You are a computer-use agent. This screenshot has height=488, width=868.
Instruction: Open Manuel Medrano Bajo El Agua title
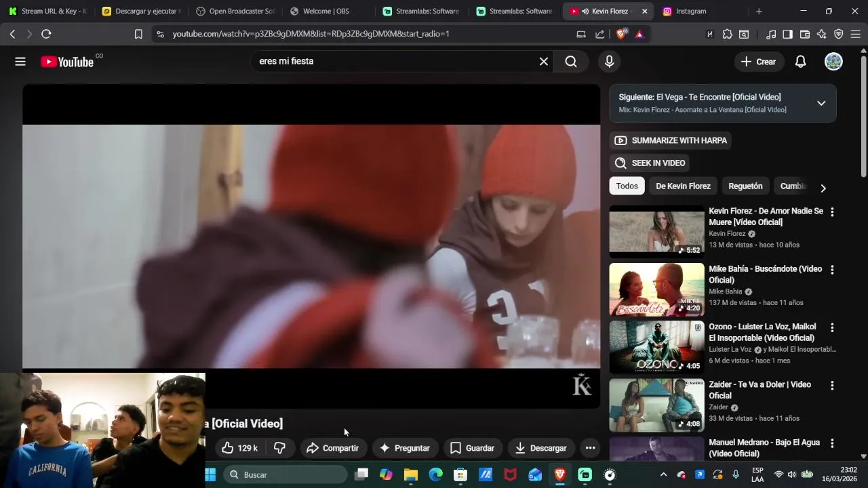[764, 448]
